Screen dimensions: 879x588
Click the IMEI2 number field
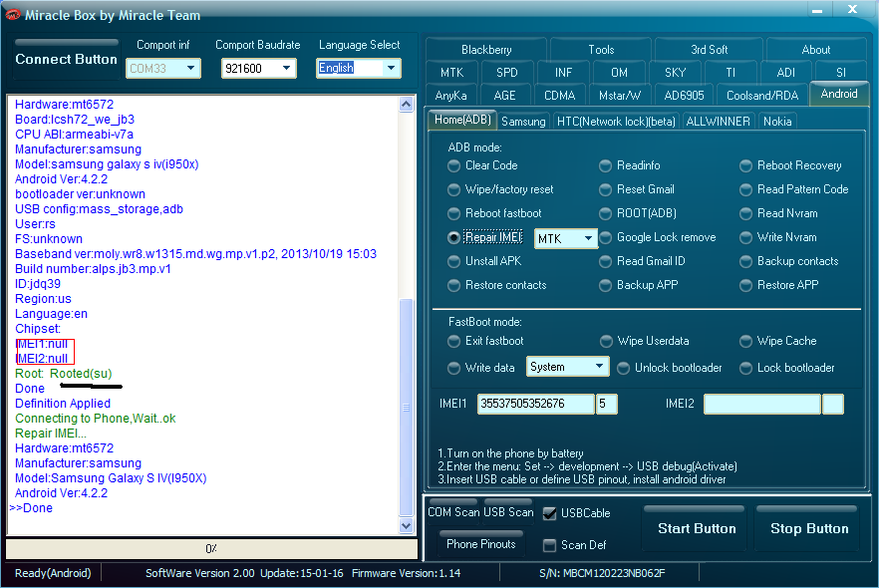pos(761,404)
